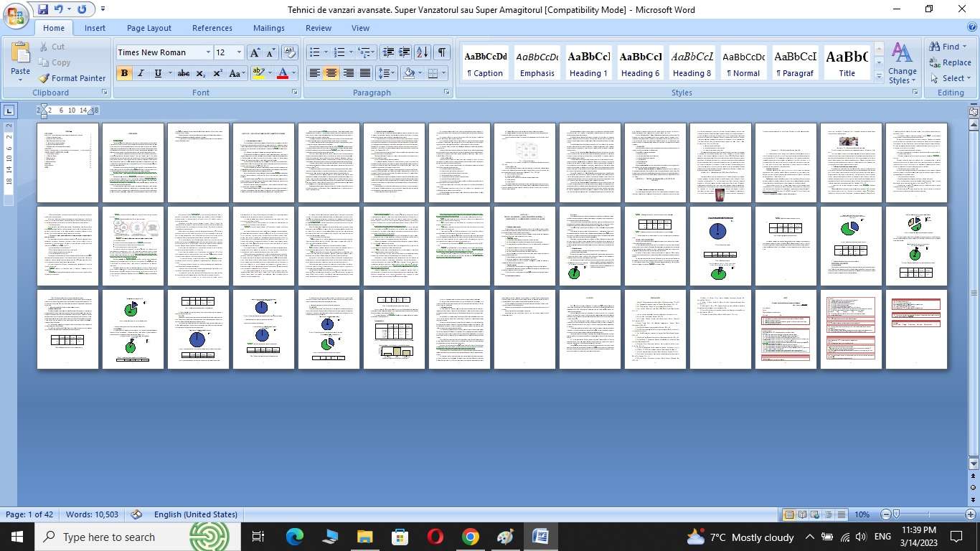This screenshot has width=980, height=551.
Task: Click the Replace button in Editing
Action: pos(950,62)
